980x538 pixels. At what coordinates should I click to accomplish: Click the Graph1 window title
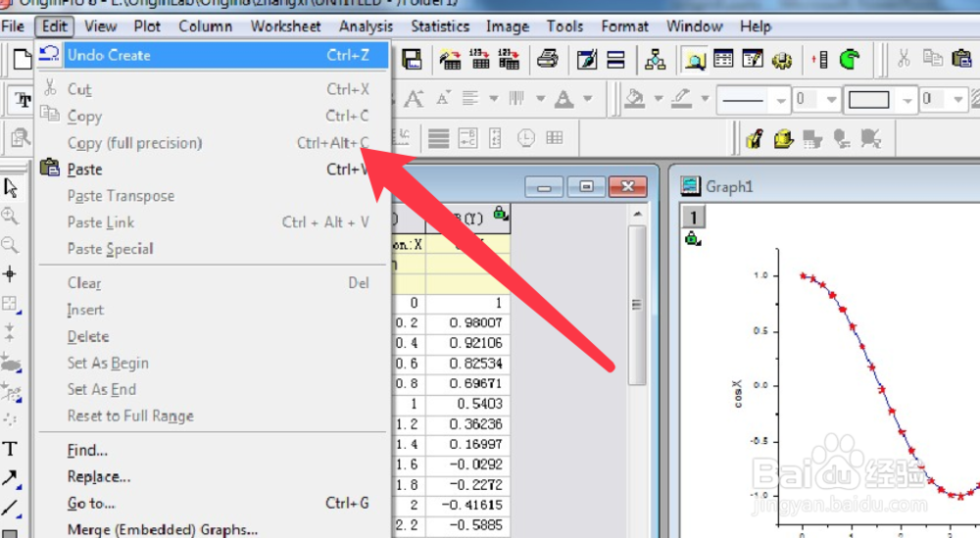729,186
